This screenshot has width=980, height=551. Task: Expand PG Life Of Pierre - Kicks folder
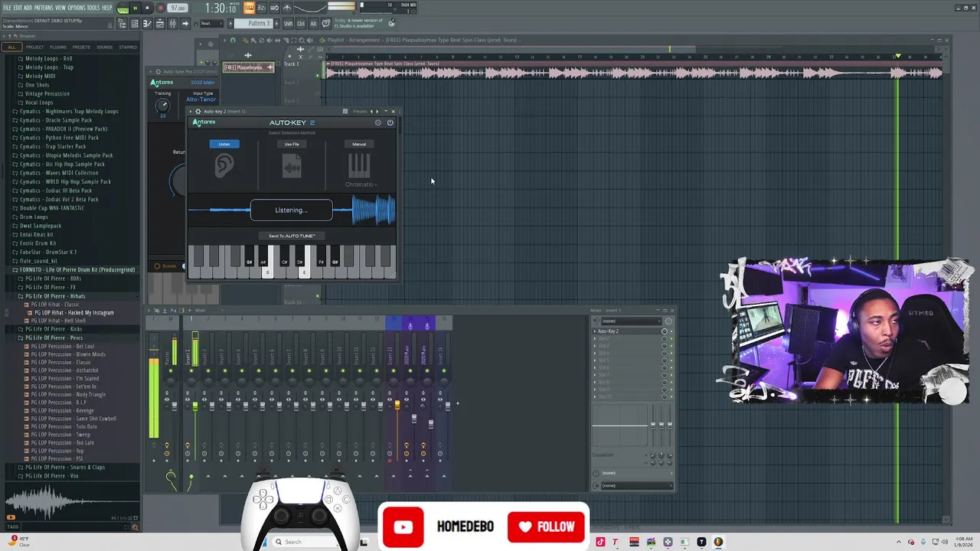[50, 329]
